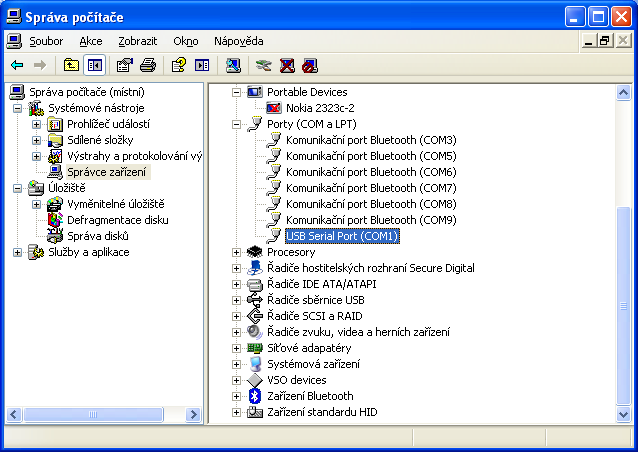Click the Disable device toolbar icon
640x452 pixels.
[310, 65]
